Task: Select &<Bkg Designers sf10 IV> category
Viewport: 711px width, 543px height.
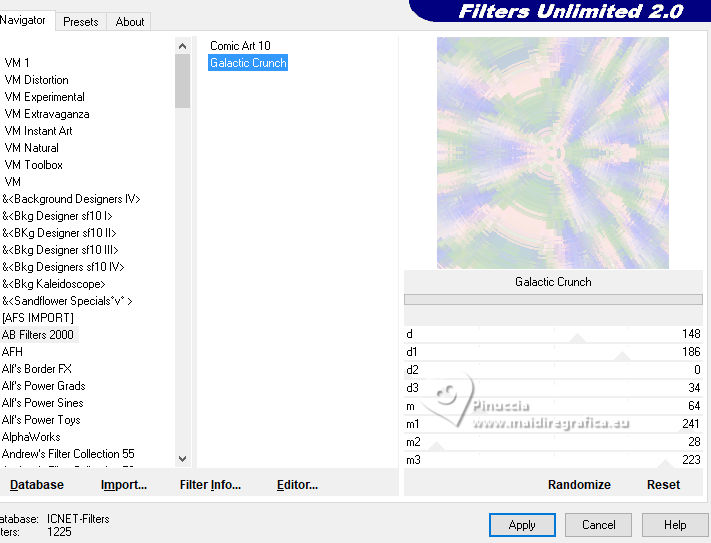Action: 63,267
